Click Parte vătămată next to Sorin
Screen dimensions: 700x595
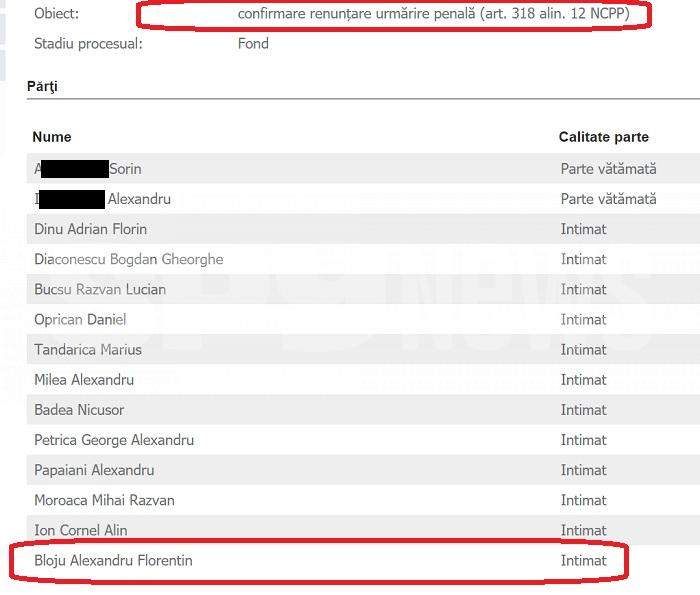tap(608, 169)
